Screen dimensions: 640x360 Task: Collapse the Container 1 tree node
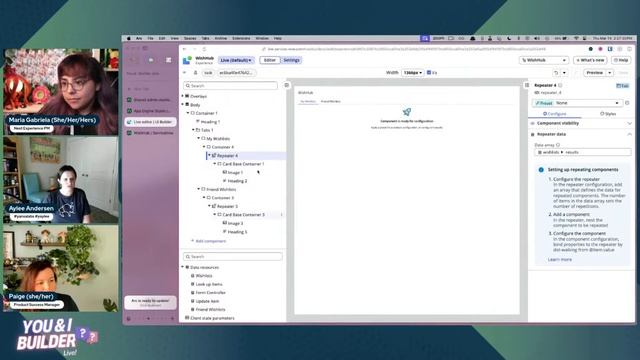pos(188,113)
